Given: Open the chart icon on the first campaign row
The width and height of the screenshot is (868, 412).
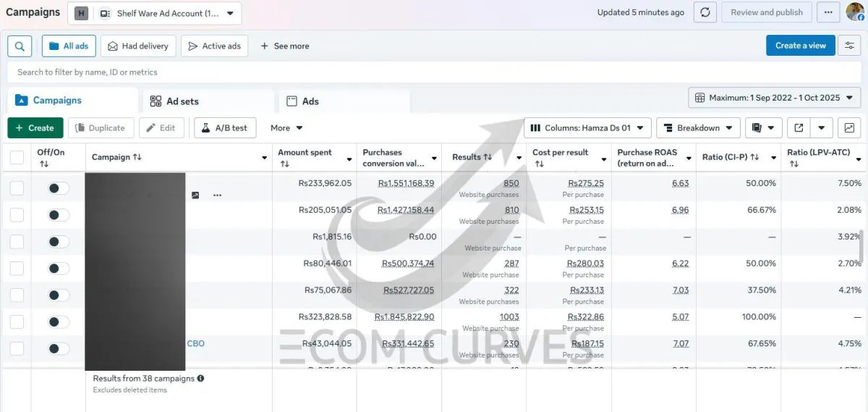Looking at the screenshot, I should click(195, 196).
